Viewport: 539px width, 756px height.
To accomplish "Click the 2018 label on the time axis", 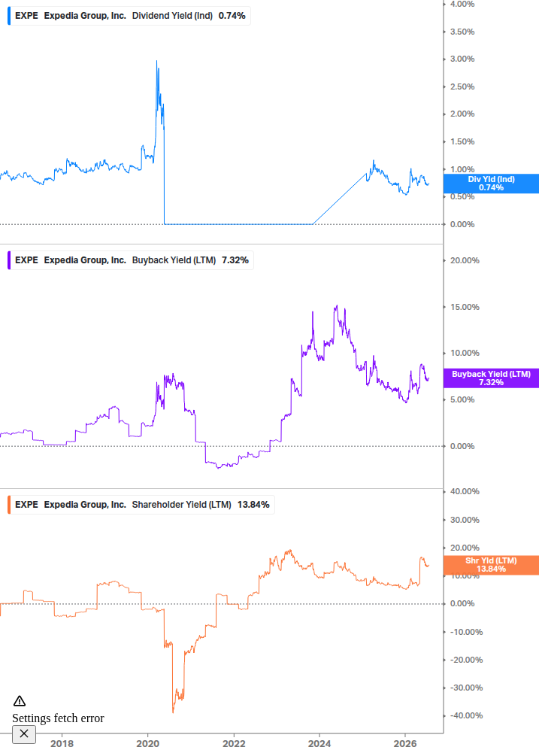I will coord(62,743).
